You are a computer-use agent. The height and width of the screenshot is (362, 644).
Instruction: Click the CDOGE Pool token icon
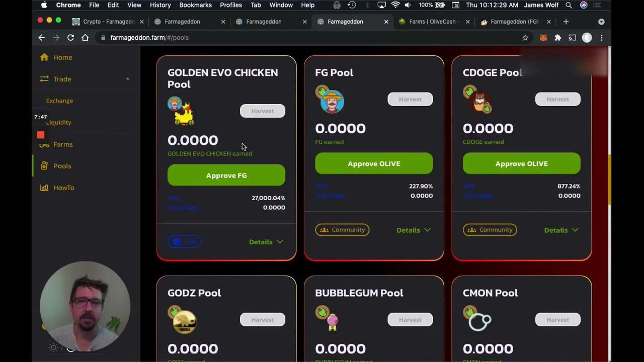pyautogui.click(x=477, y=99)
